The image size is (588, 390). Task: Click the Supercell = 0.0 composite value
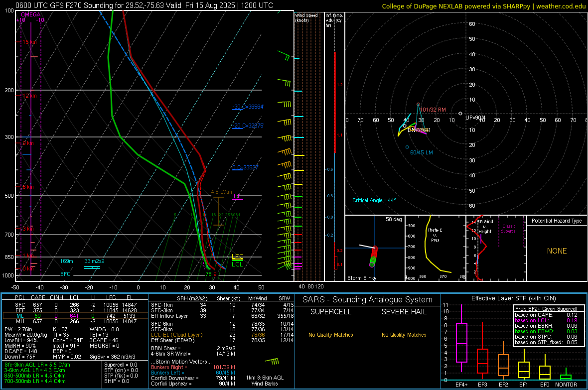tap(121, 365)
